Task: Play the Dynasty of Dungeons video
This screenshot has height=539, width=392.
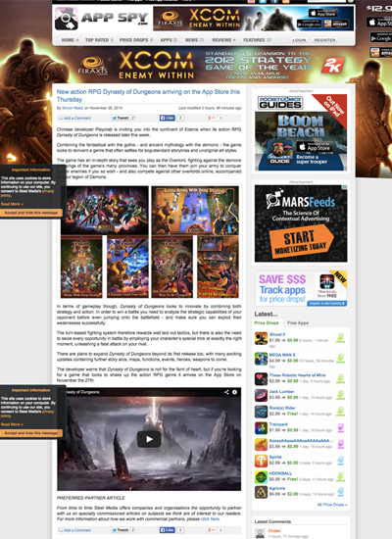Action: pos(149,439)
